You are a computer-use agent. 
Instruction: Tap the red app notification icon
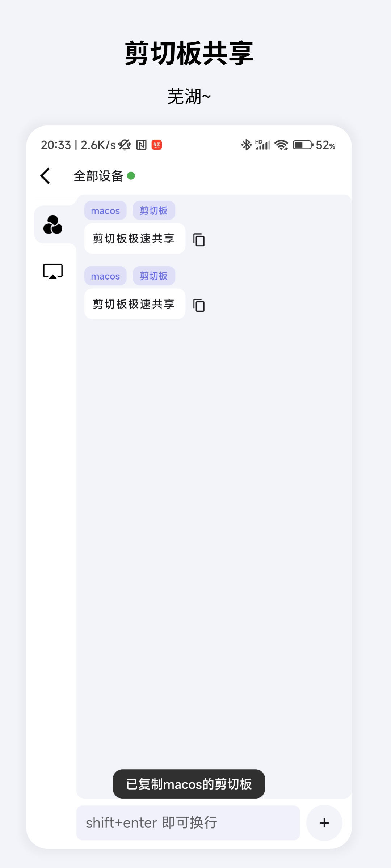click(x=157, y=145)
